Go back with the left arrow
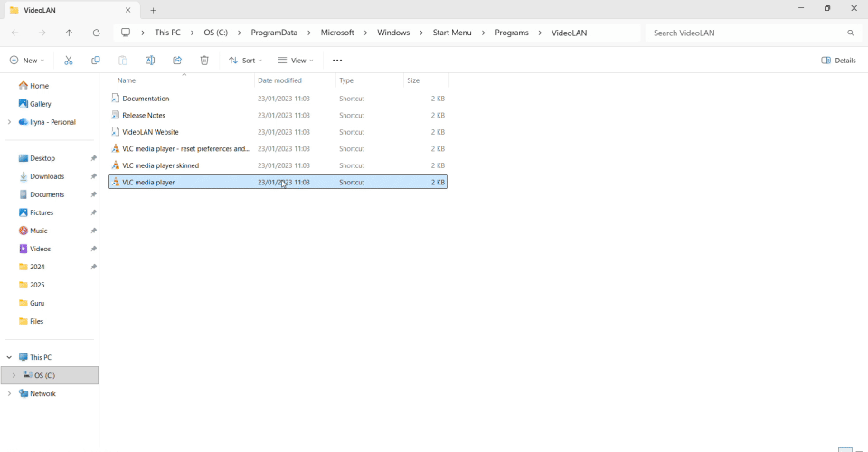This screenshot has width=868, height=452. click(x=15, y=33)
